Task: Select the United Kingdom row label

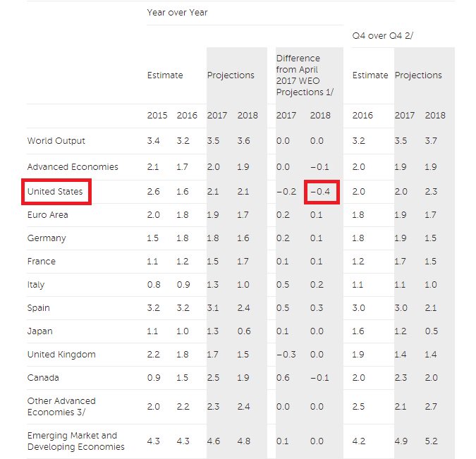Action: coord(61,354)
